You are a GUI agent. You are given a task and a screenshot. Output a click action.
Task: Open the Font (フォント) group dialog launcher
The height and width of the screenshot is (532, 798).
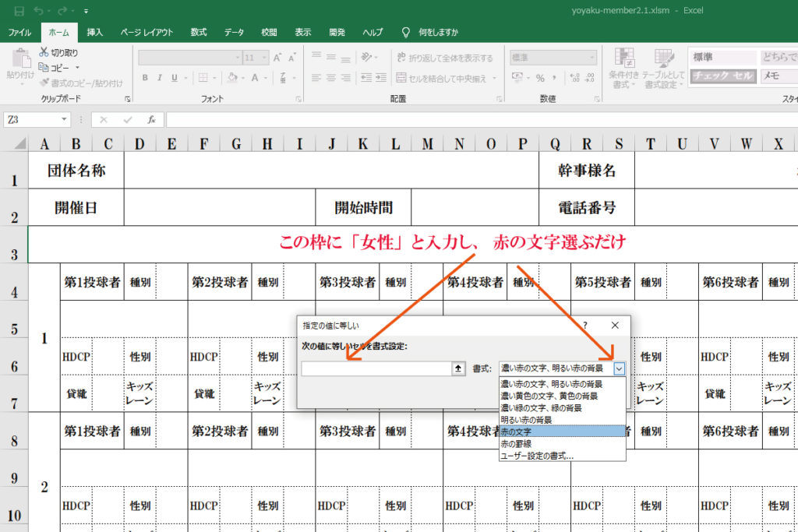(298, 99)
